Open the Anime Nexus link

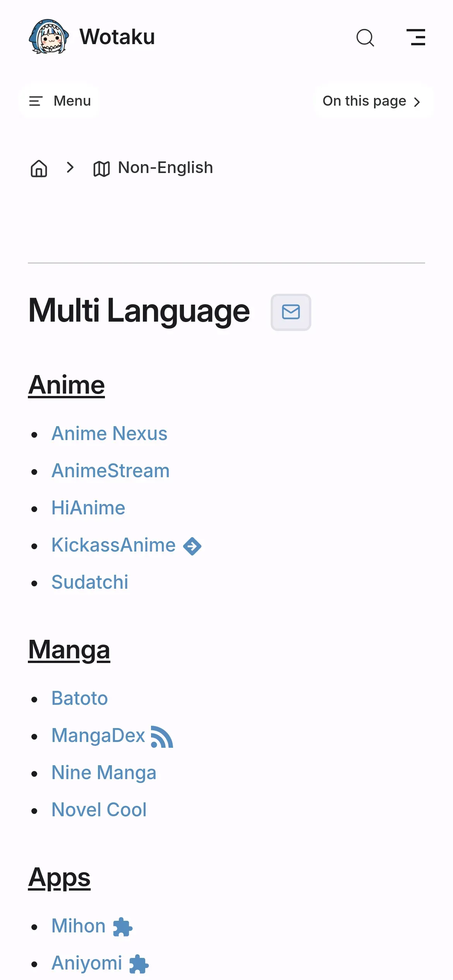coord(110,433)
